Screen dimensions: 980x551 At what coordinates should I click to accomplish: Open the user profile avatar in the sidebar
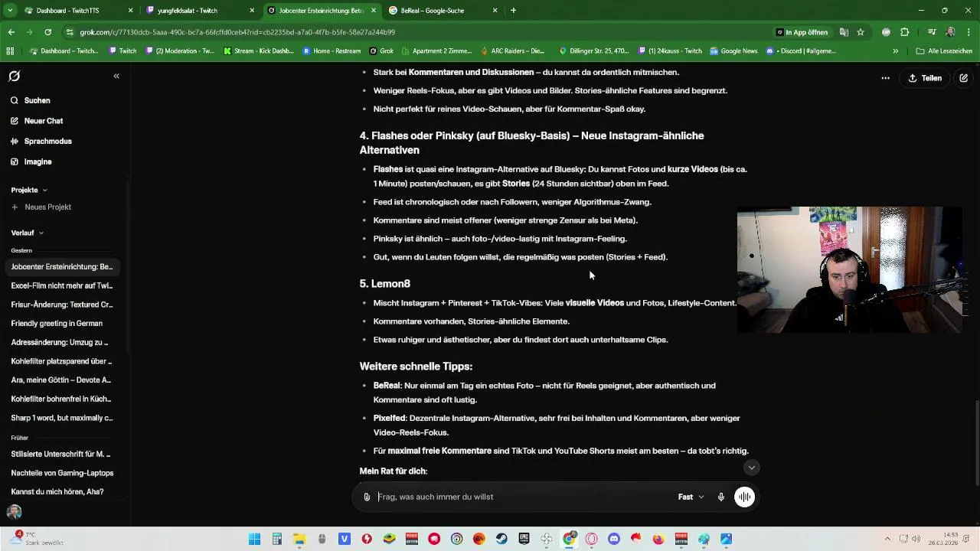[14, 512]
